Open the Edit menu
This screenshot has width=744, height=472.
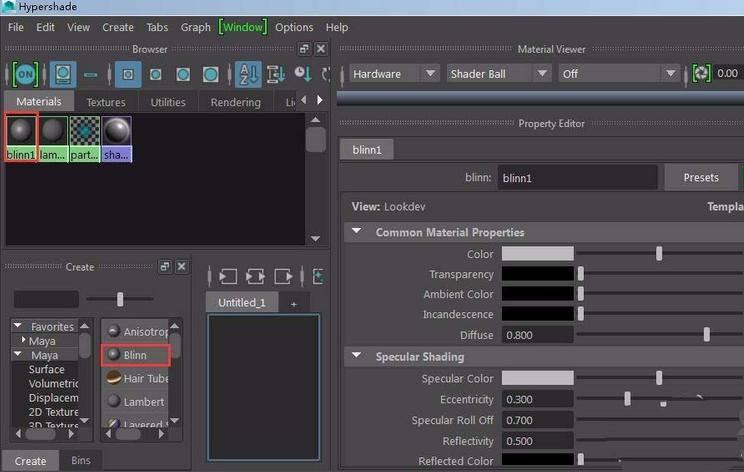[x=45, y=27]
